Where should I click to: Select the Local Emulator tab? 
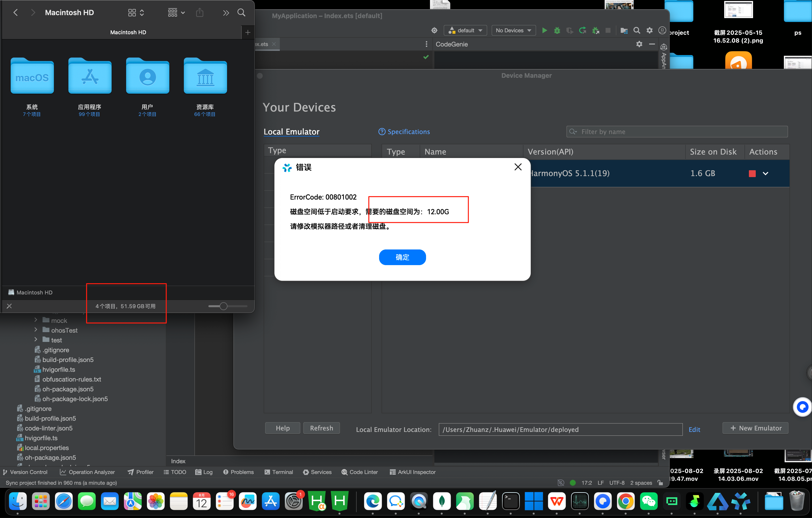click(x=291, y=132)
